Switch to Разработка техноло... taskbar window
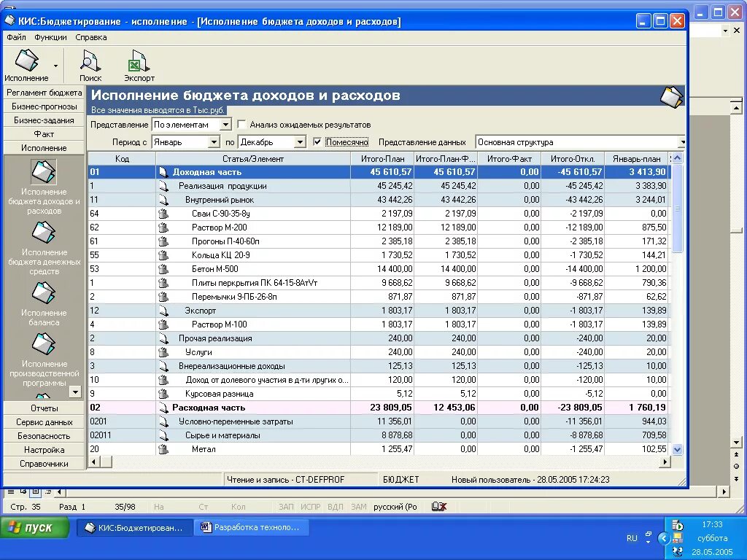747x560 pixels. (252, 527)
